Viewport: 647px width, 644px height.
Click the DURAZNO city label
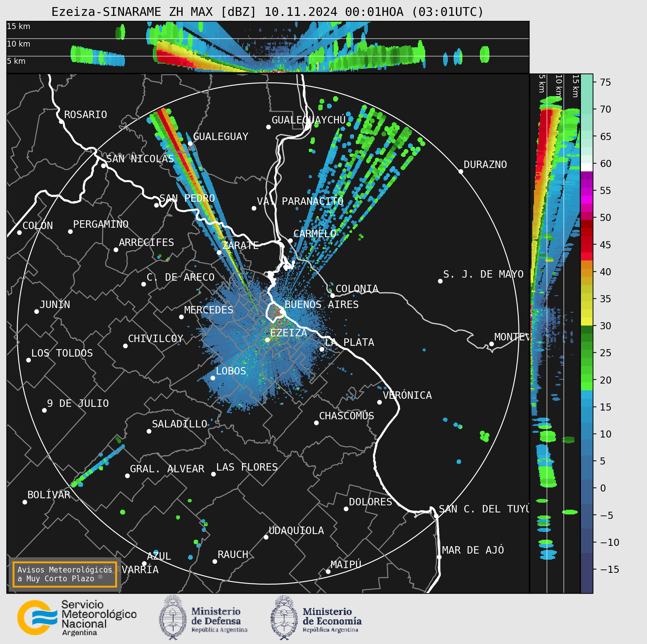coord(485,165)
